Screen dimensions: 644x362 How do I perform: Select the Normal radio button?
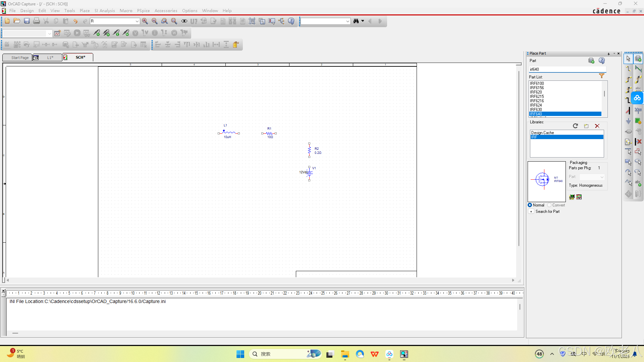click(x=530, y=205)
